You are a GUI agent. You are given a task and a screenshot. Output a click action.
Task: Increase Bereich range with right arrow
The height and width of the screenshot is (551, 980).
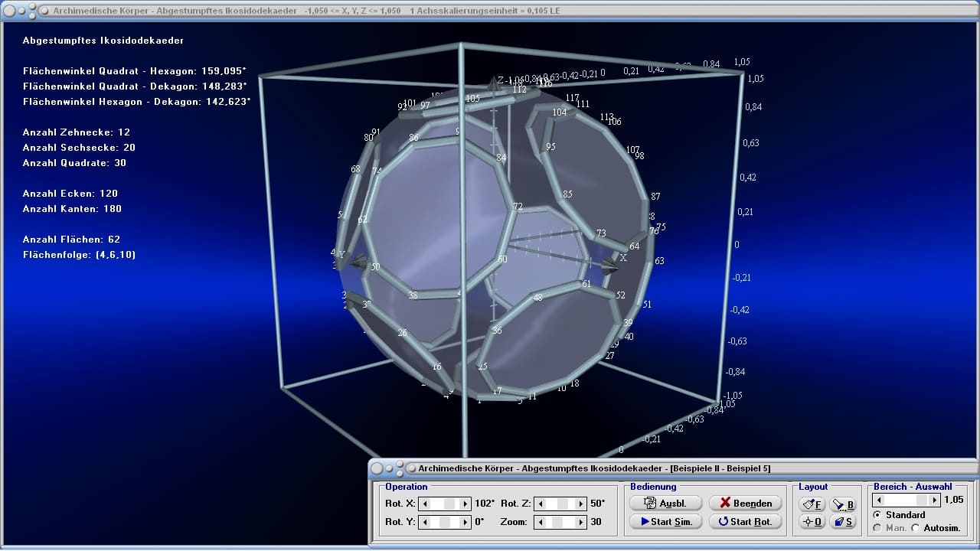click(934, 500)
